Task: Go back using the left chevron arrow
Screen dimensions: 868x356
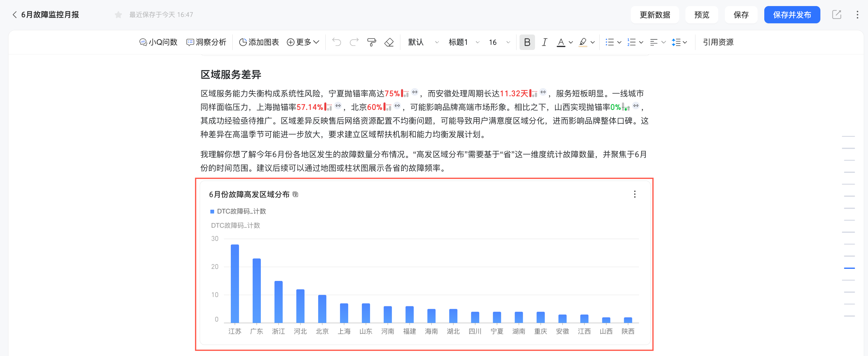Action: click(15, 15)
